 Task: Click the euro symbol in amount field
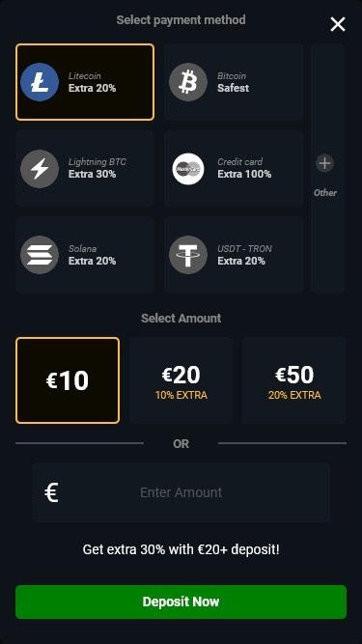click(x=51, y=492)
